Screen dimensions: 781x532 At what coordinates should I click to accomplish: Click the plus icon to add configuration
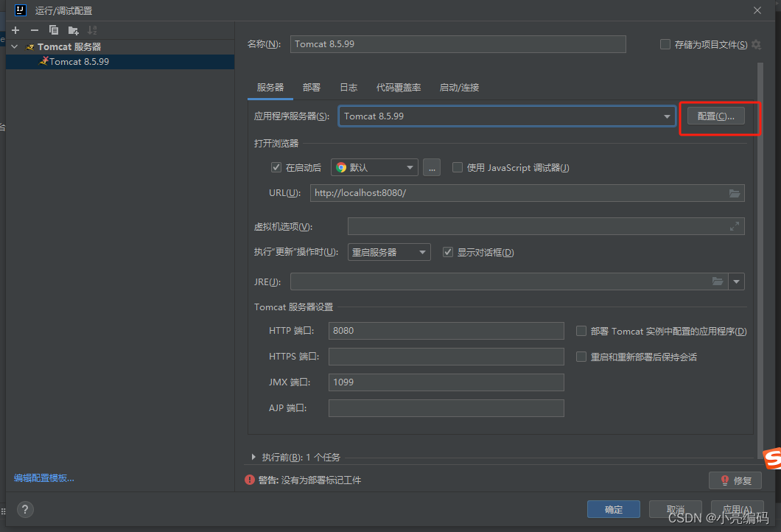(15, 30)
